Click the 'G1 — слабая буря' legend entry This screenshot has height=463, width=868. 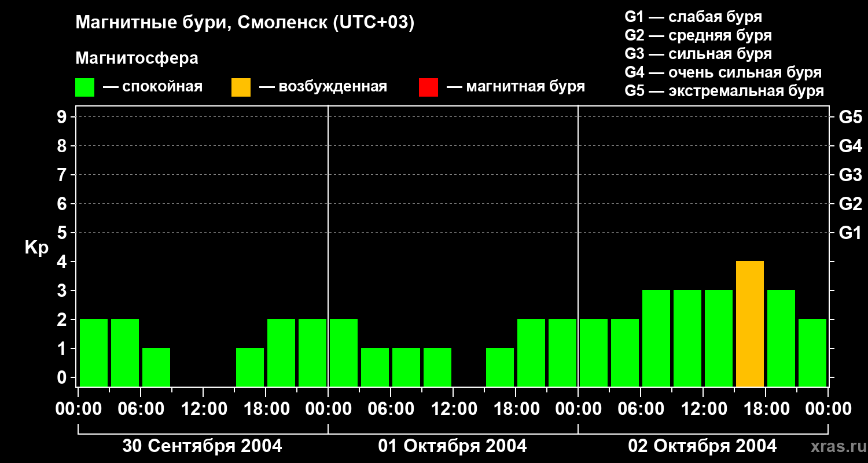click(693, 17)
